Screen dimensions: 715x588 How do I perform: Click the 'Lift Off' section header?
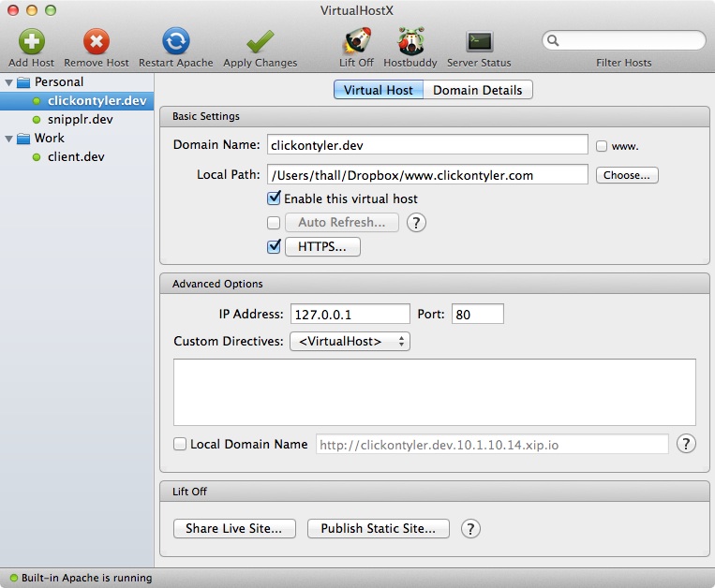coord(435,492)
